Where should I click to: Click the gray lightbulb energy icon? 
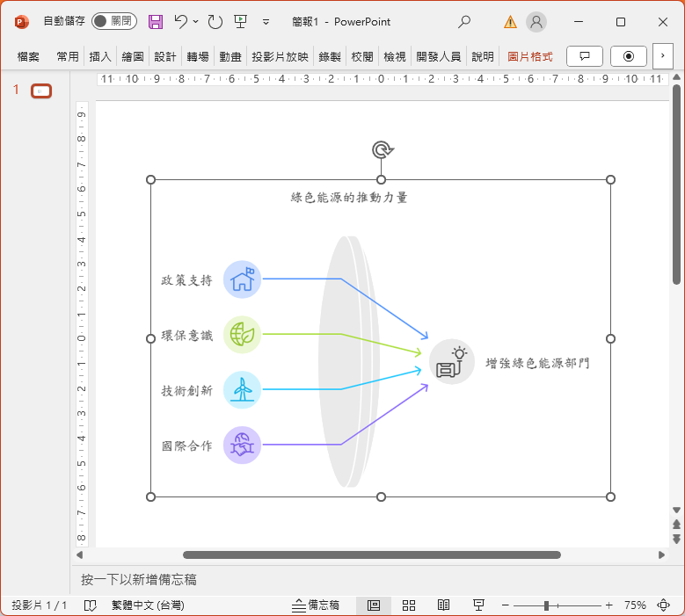click(x=452, y=362)
